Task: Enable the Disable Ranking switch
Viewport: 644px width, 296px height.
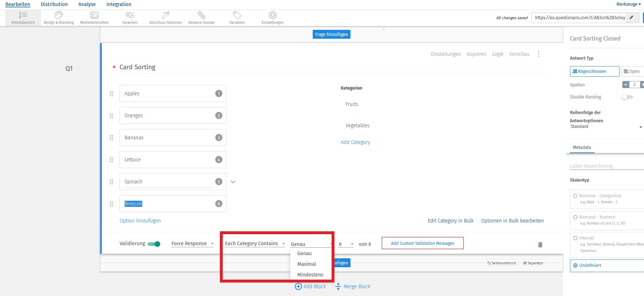Action: (627, 97)
